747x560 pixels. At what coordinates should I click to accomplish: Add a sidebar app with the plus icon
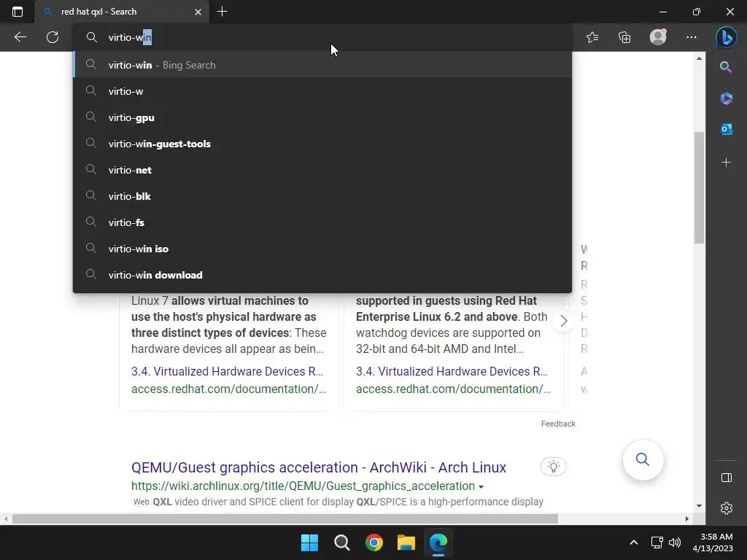point(726,163)
